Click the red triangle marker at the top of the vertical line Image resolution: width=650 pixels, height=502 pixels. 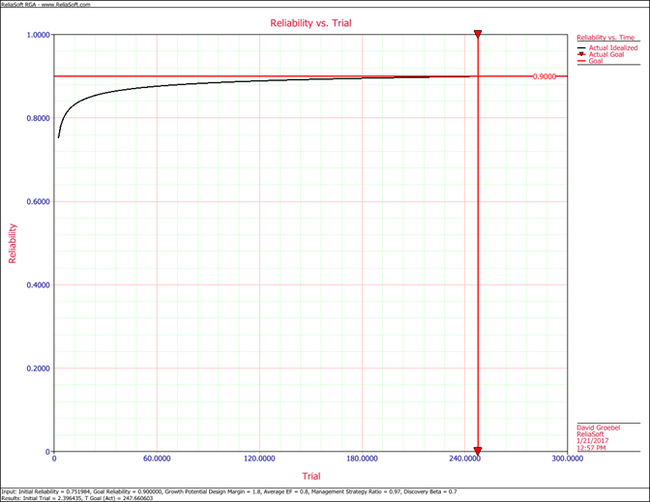(x=478, y=34)
